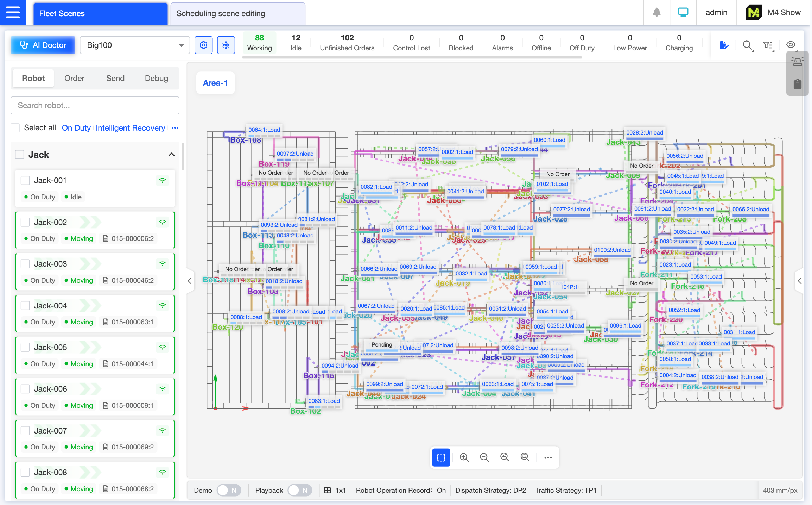Activate the box selection tool
The height and width of the screenshot is (505, 812).
coord(441,457)
